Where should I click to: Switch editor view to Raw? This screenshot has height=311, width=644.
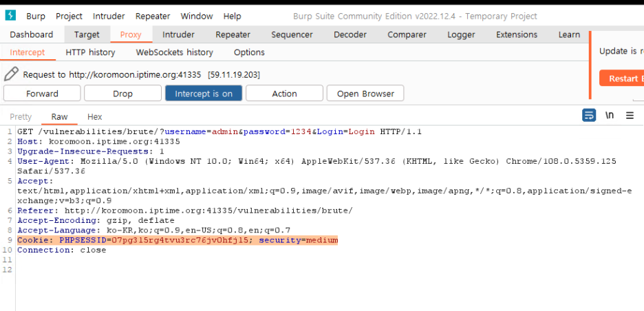pyautogui.click(x=60, y=117)
